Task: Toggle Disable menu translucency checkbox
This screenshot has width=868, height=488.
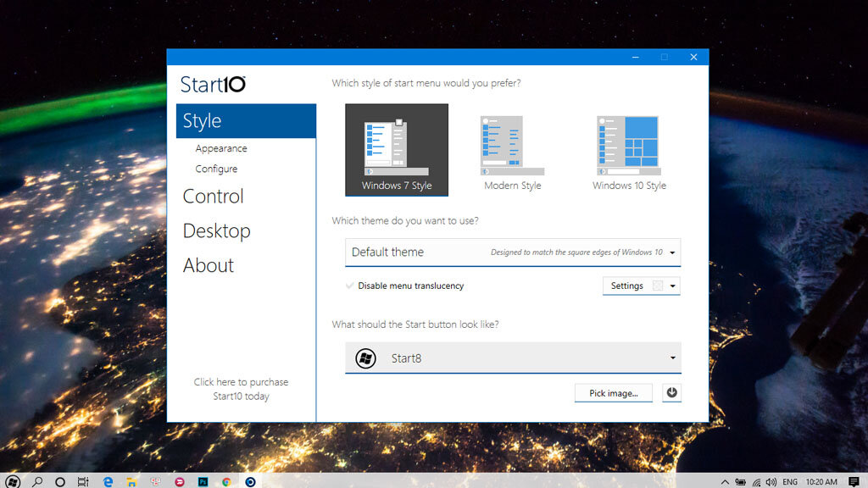Action: [x=350, y=286]
